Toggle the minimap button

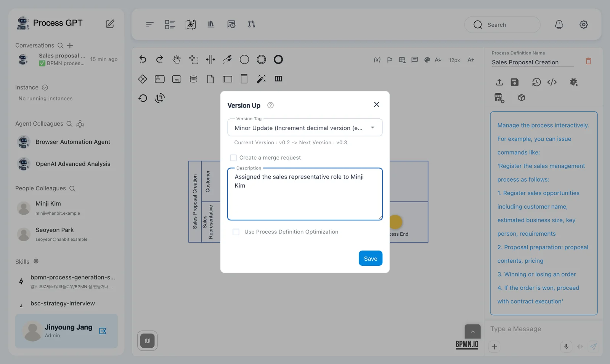(x=148, y=341)
